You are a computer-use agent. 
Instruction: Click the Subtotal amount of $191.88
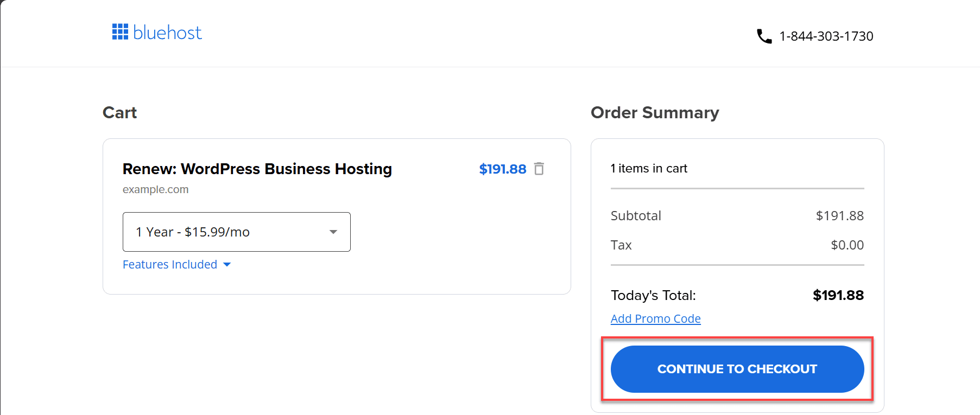click(839, 216)
